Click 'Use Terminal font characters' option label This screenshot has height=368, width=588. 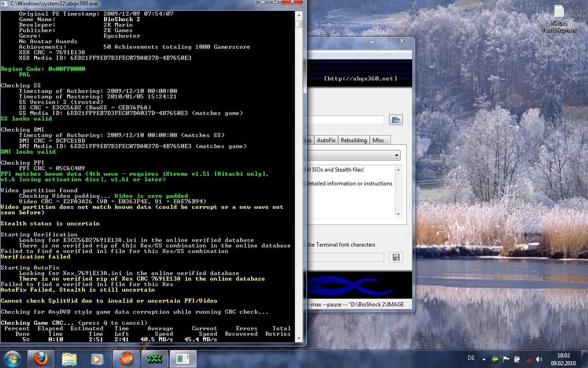pos(341,245)
